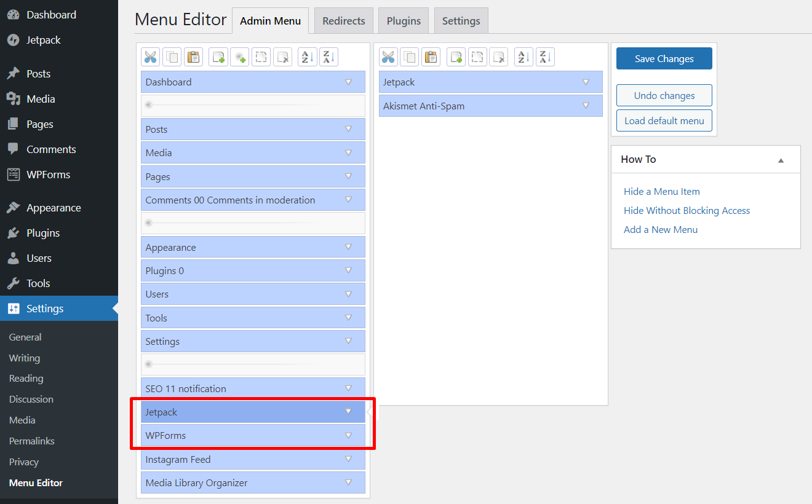Image resolution: width=812 pixels, height=504 pixels.
Task: Expand the Dashboard row in the menu editor
Action: click(x=348, y=82)
